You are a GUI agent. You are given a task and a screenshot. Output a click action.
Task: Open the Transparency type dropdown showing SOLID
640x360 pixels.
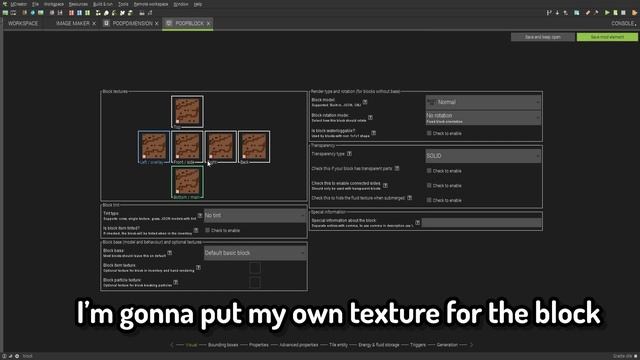tap(483, 156)
